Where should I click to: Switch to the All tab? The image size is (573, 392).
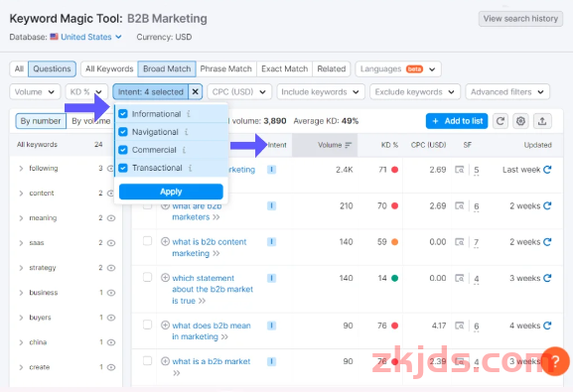19,69
